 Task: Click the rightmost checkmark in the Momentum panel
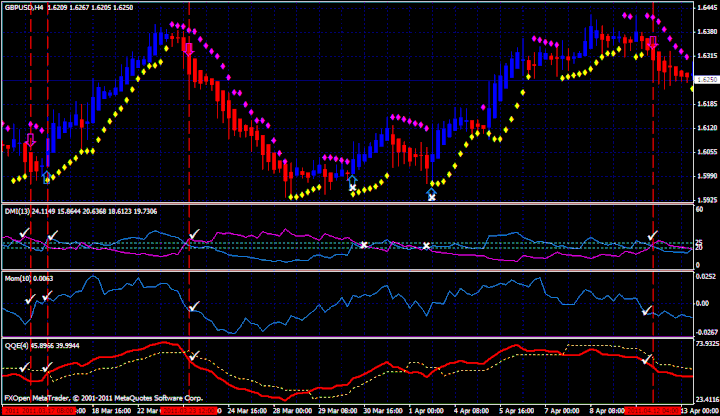pyautogui.click(x=647, y=310)
